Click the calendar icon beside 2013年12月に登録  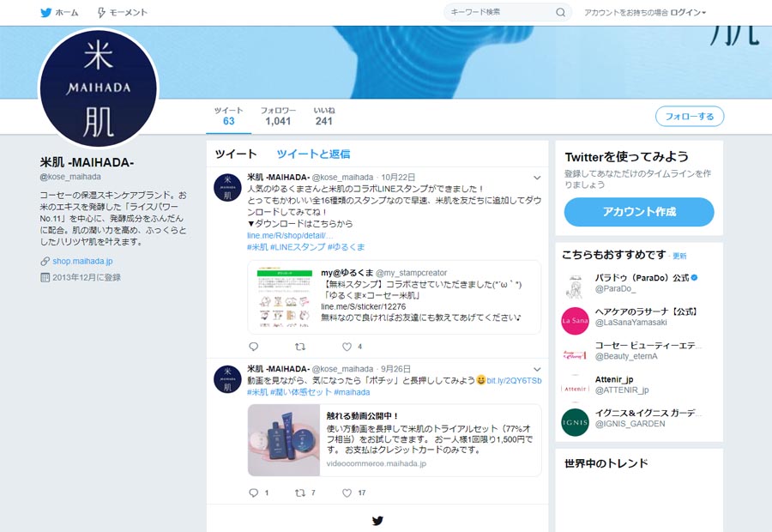(45, 277)
